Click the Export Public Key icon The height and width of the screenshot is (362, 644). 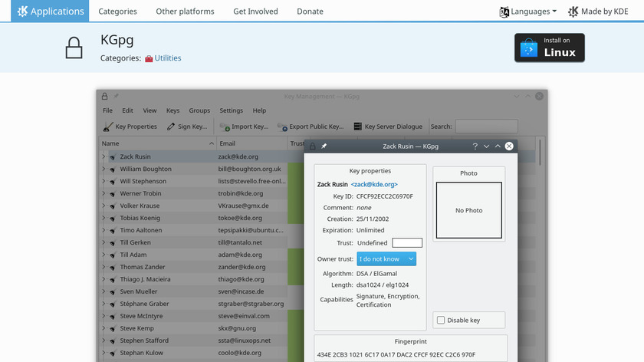[282, 127]
